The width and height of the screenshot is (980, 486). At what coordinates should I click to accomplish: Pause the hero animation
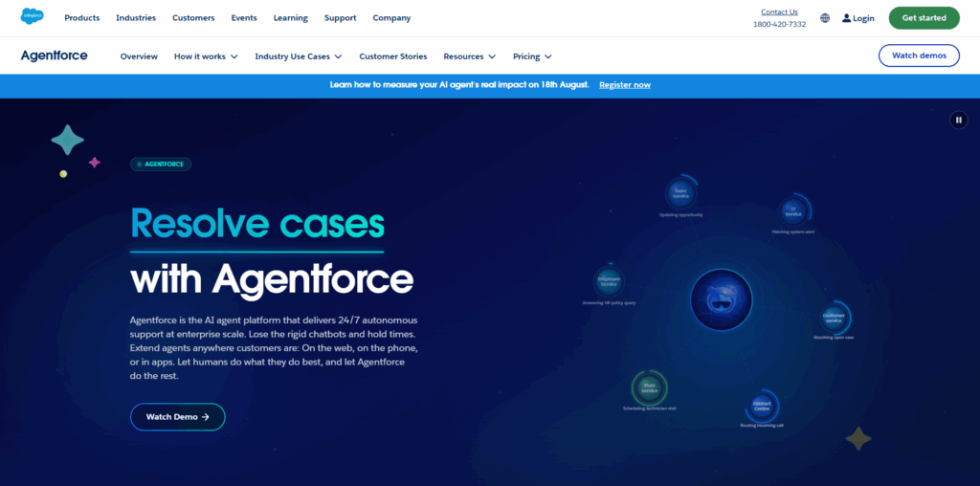(x=959, y=120)
